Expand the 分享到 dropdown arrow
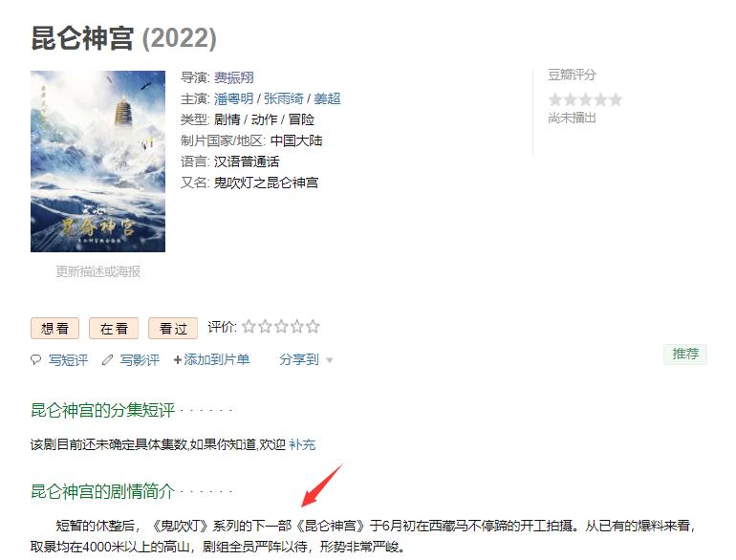This screenshot has height=560, width=736. (330, 360)
